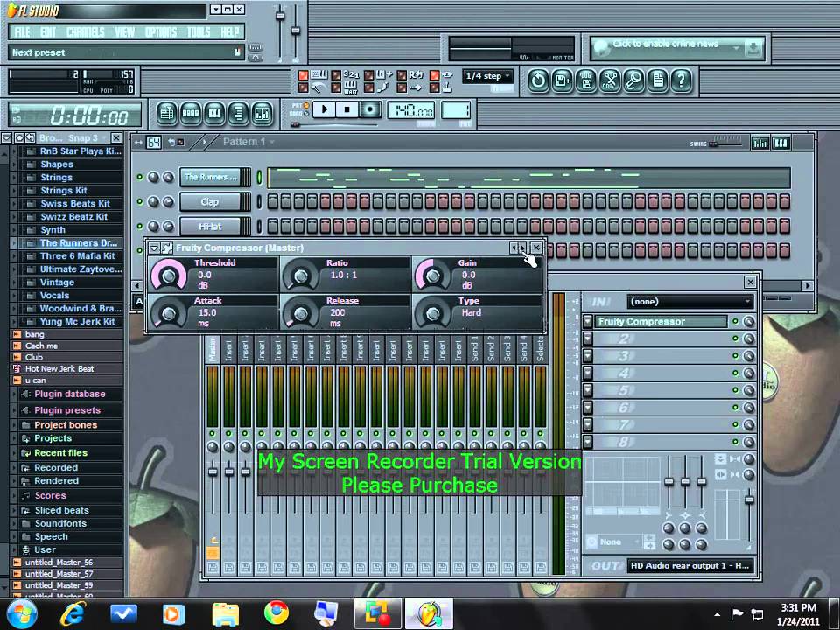Open effect slot 2 arrow menu
Screen dimensions: 840x630
tap(588, 339)
